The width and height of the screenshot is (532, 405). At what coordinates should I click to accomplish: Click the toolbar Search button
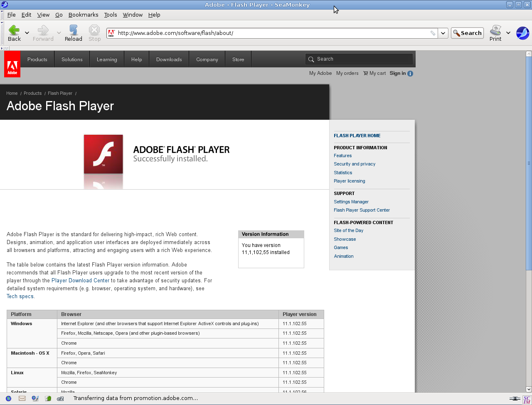467,33
